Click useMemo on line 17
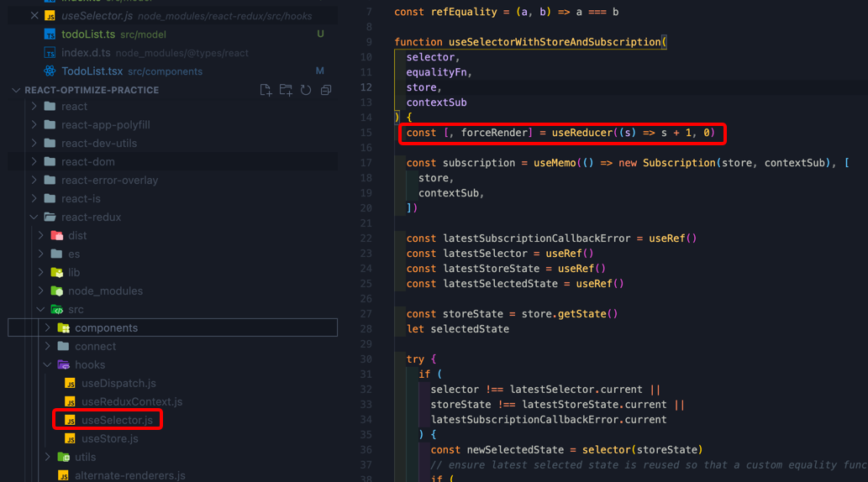This screenshot has height=482, width=868. pos(555,163)
